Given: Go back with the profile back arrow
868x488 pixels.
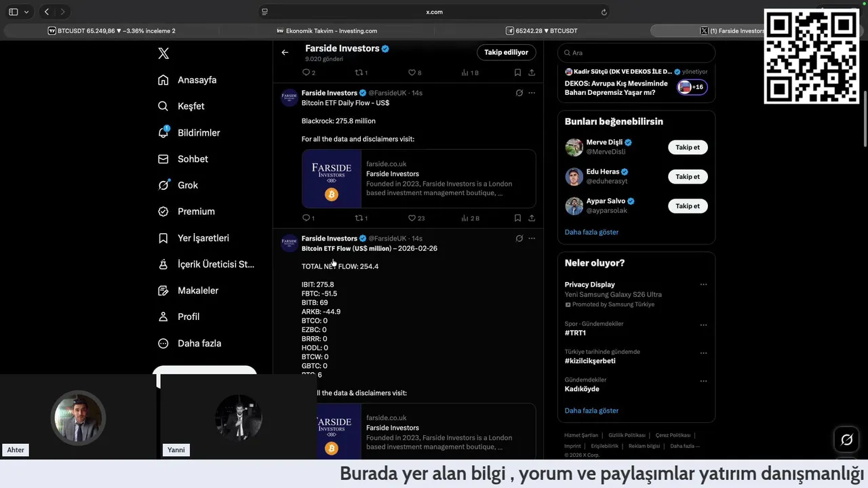Looking at the screenshot, I should (285, 52).
